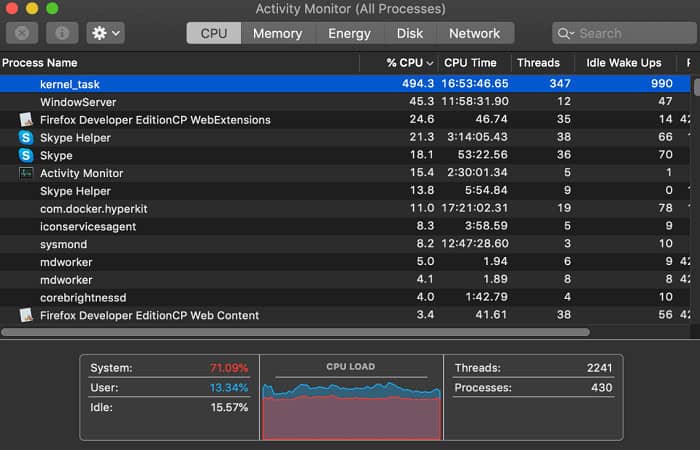The height and width of the screenshot is (450, 700).
Task: Click the Threads total 2241
Action: 600,368
